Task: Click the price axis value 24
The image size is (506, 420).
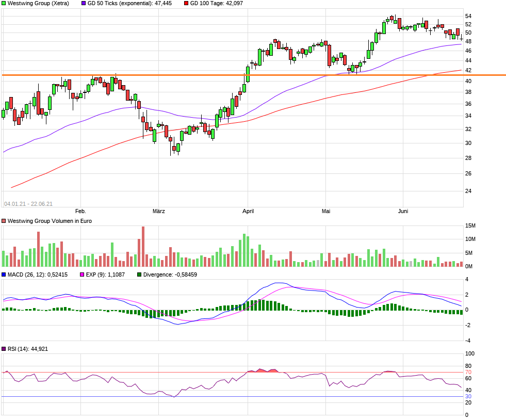Action: point(468,191)
